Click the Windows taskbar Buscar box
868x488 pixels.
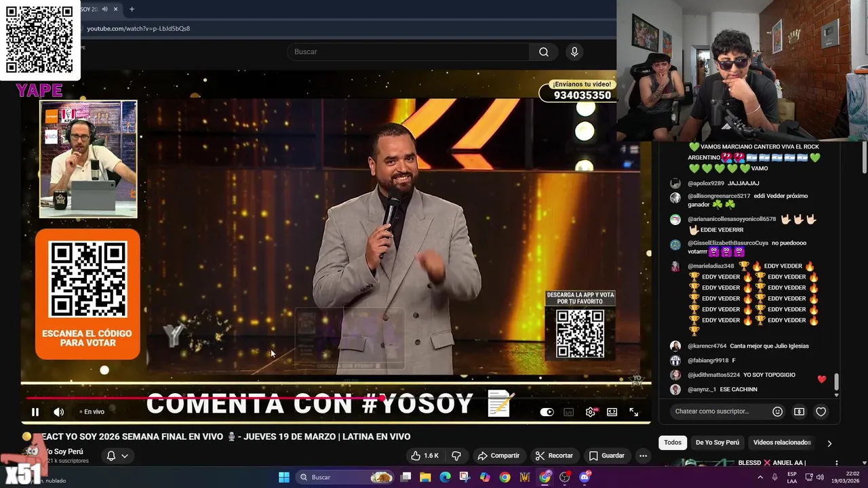point(347,477)
